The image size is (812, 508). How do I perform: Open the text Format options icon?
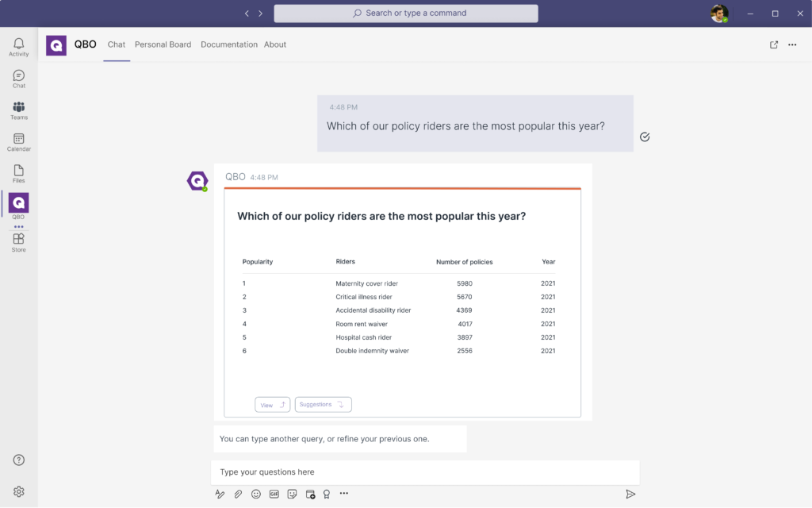220,494
